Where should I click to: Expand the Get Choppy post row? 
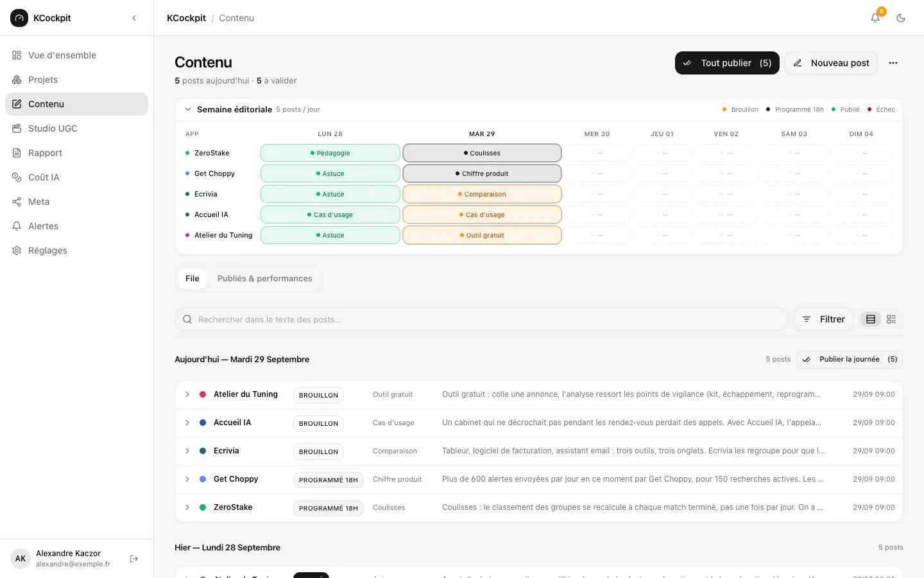point(187,479)
